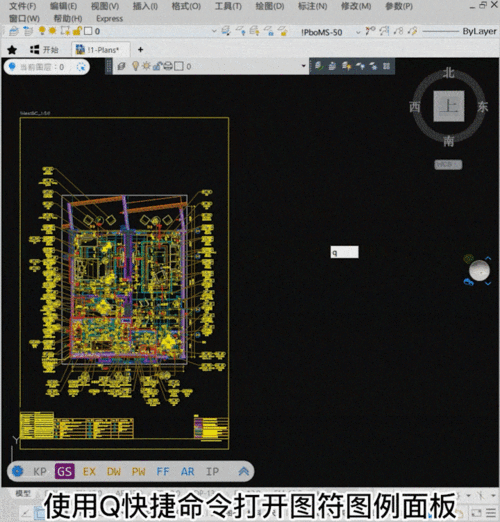Click last grid icon in dark layer tools panel
This screenshot has width=500, height=522.
(x=386, y=66)
